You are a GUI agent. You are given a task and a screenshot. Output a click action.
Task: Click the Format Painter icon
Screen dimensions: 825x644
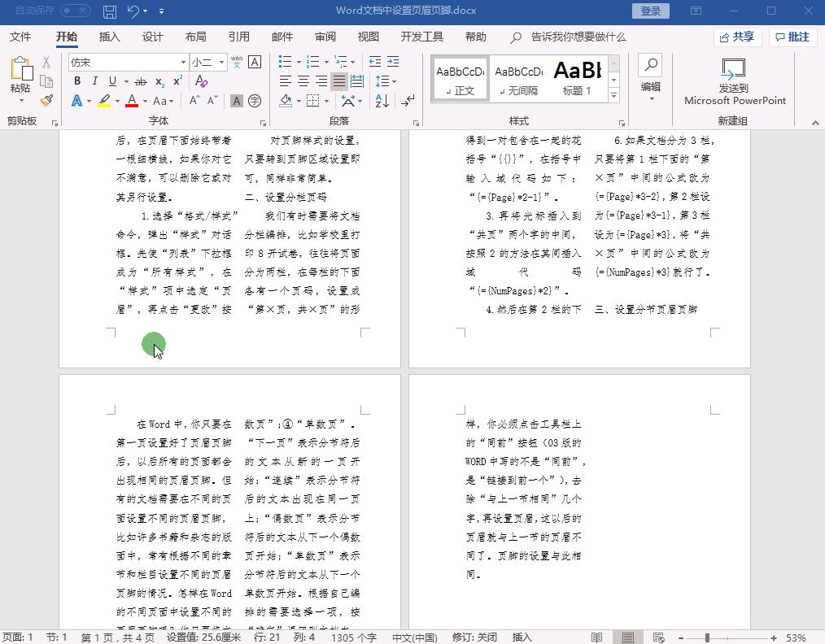[x=46, y=100]
